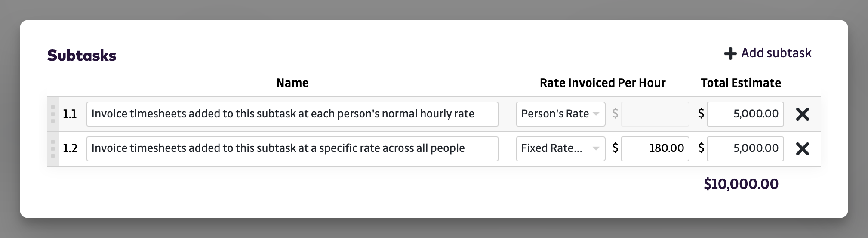Screen dimensions: 868x238
Task: Open the Person's Rate dropdown
Action: pos(560,114)
